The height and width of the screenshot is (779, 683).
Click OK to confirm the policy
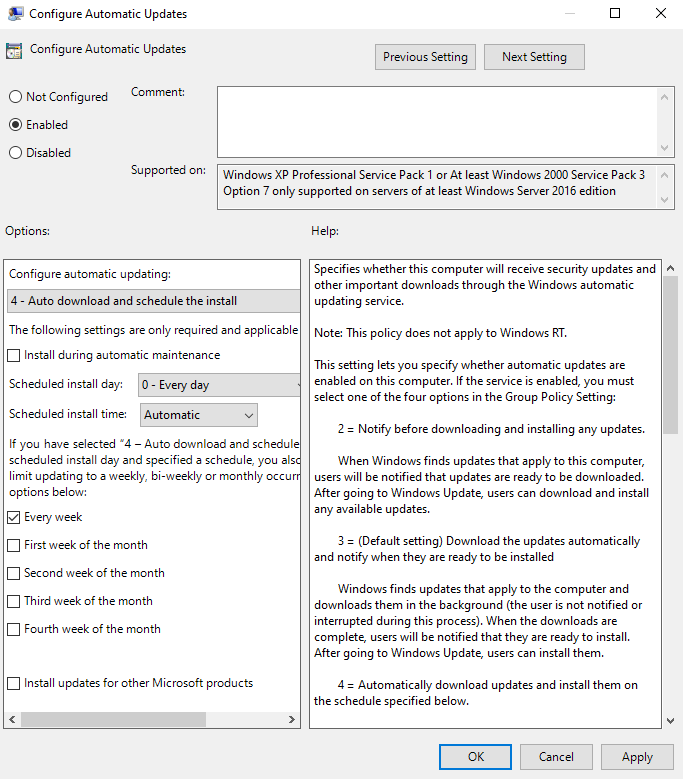pyautogui.click(x=475, y=757)
